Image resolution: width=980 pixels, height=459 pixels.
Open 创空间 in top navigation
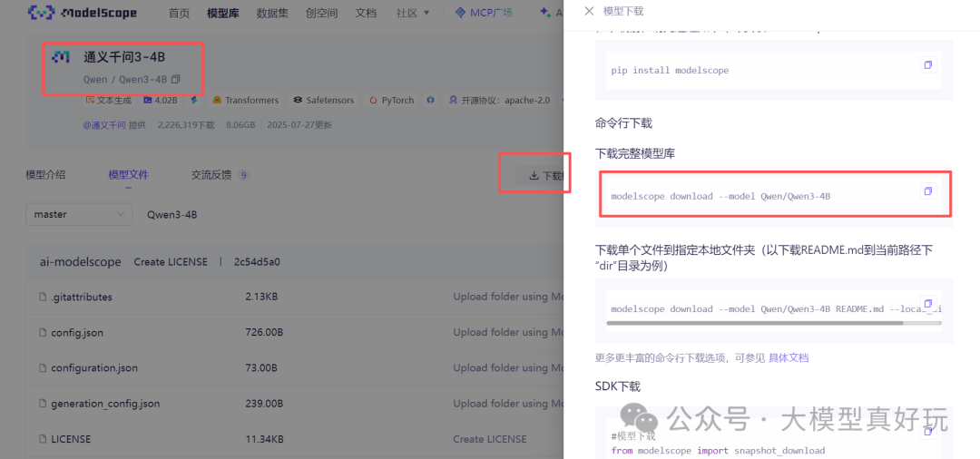tap(322, 13)
